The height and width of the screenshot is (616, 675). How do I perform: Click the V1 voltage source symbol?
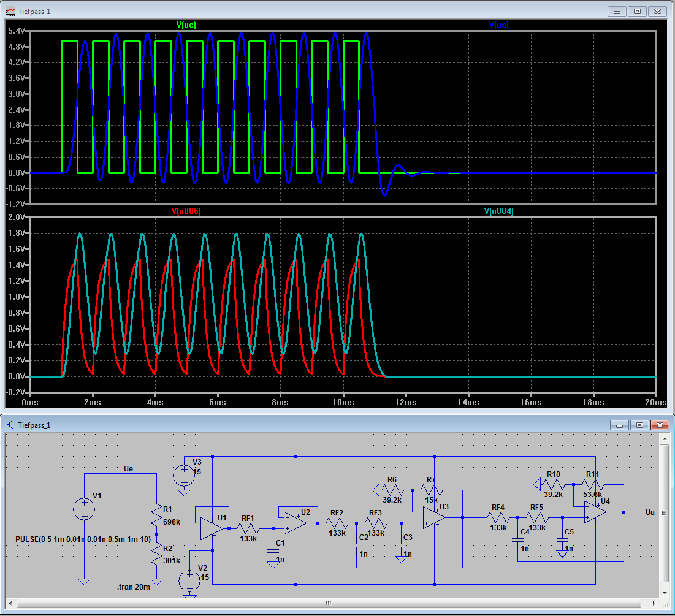pos(84,509)
